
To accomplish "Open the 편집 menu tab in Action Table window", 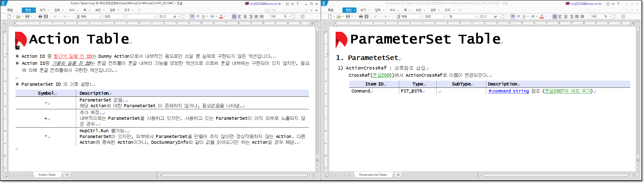I will (x=29, y=10).
